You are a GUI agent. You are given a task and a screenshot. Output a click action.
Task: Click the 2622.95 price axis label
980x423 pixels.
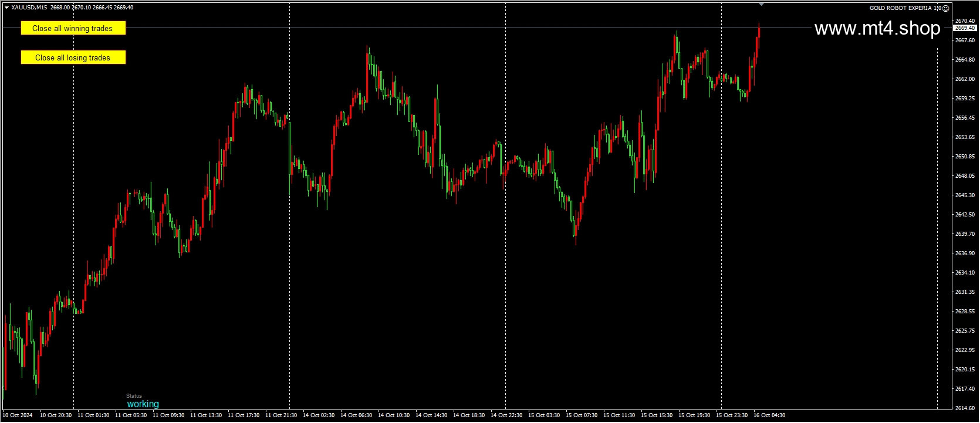click(x=965, y=350)
